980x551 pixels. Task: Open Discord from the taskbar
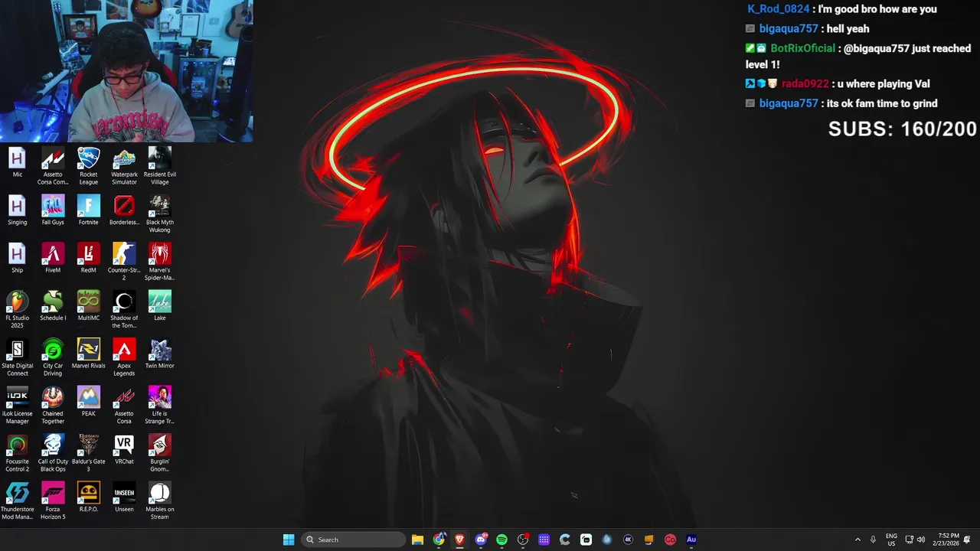point(481,540)
